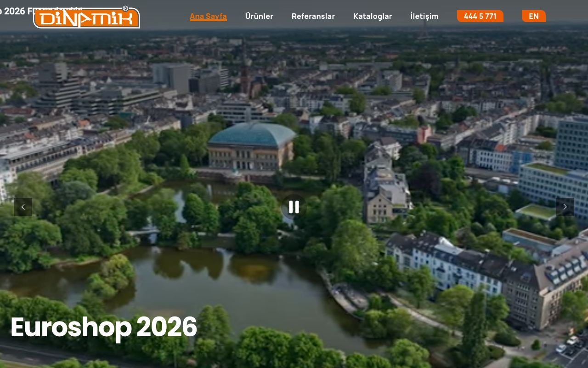Viewport: 588px width, 368px height.
Task: Navigate to İletişim page
Action: coord(424,16)
